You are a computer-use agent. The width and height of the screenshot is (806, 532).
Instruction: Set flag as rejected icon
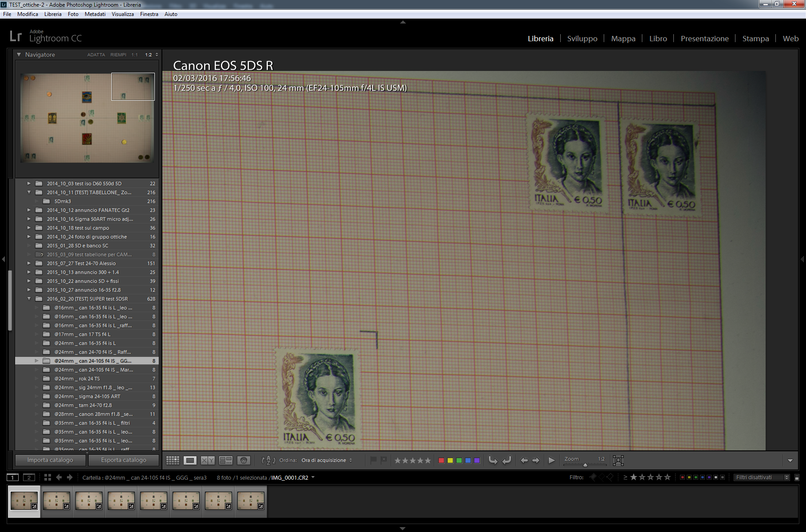(x=384, y=460)
